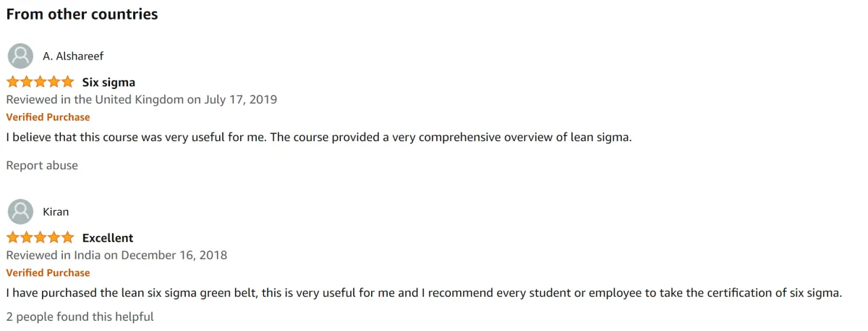This screenshot has width=868, height=331.
Task: Click the fifth star of the Six sigma review
Action: tap(67, 82)
